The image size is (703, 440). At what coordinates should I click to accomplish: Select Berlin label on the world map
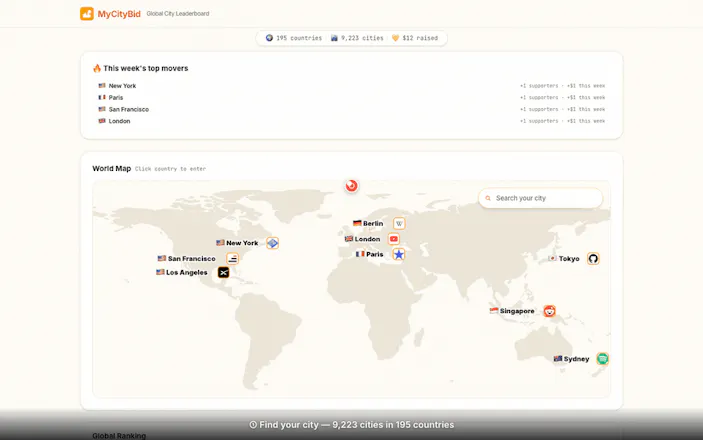[x=373, y=223]
